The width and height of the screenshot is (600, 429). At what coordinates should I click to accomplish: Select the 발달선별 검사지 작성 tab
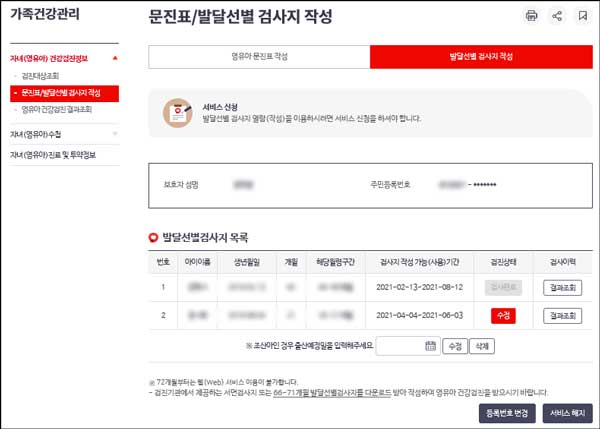481,57
